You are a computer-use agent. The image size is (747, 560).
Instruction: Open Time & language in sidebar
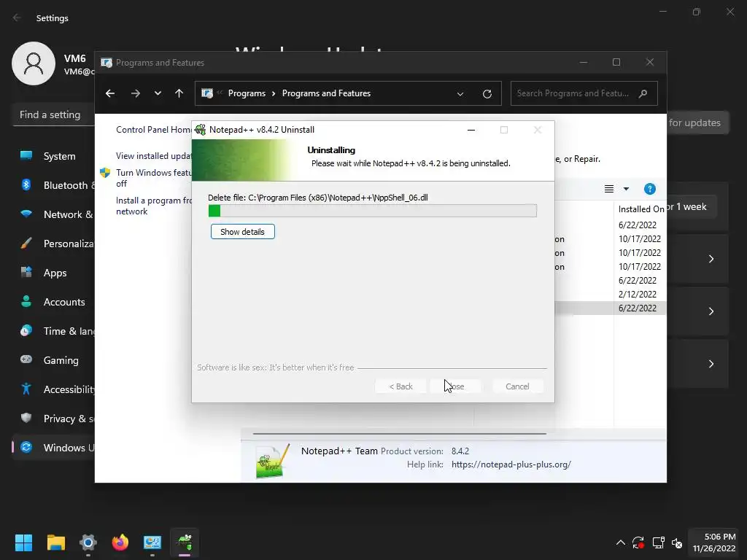pos(53,331)
